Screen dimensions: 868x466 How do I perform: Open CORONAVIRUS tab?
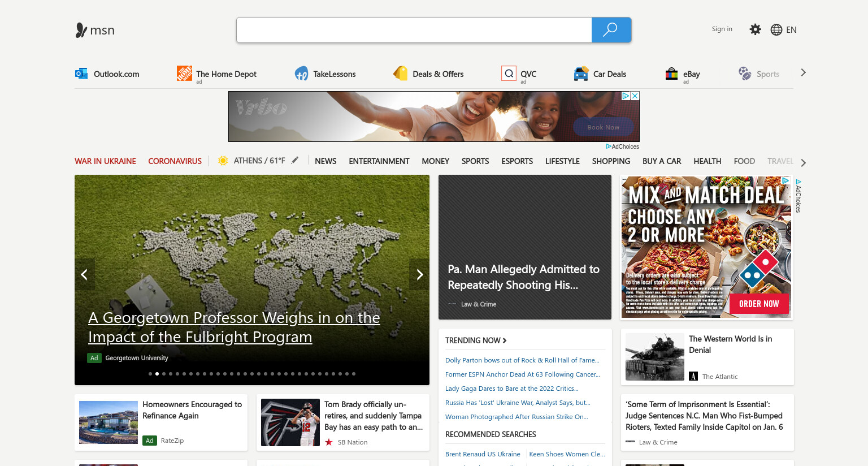(x=175, y=161)
